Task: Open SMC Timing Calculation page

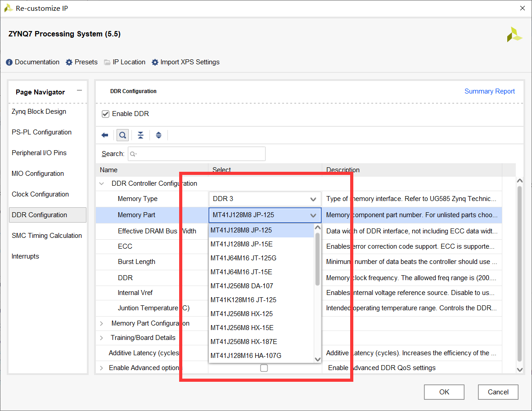Action: tap(47, 236)
